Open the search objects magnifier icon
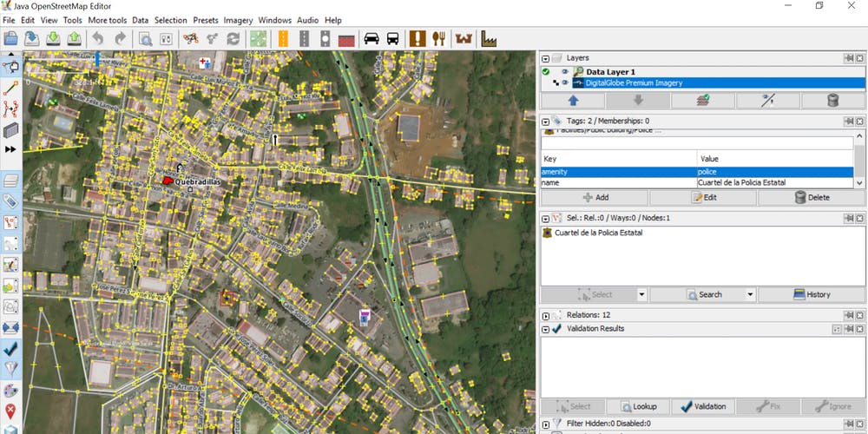The height and width of the screenshot is (434, 868). click(x=146, y=39)
